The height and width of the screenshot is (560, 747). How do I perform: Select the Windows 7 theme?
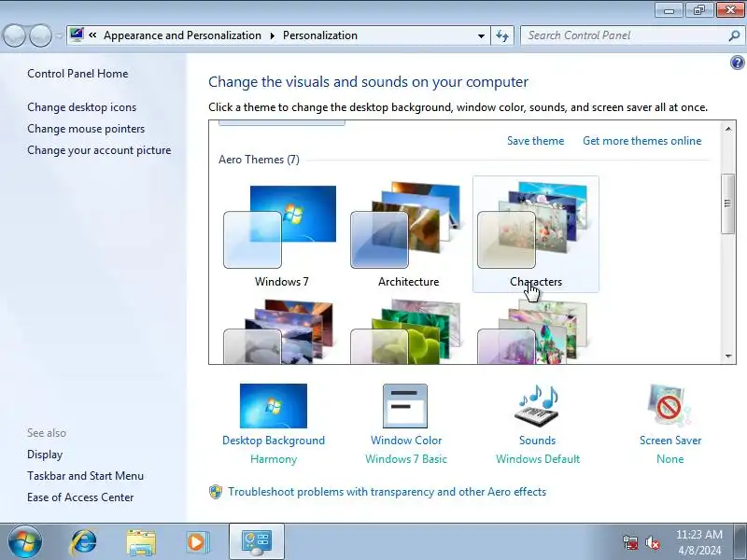click(281, 235)
